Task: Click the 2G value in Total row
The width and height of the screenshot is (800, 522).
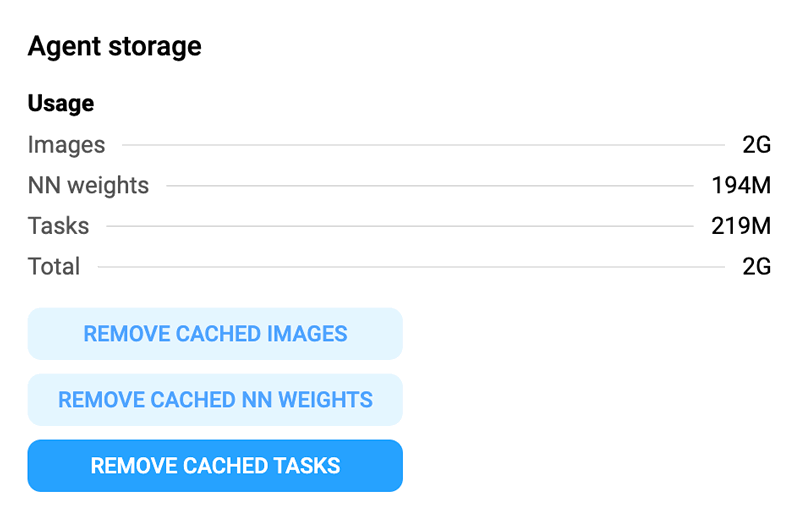Action: tap(757, 267)
